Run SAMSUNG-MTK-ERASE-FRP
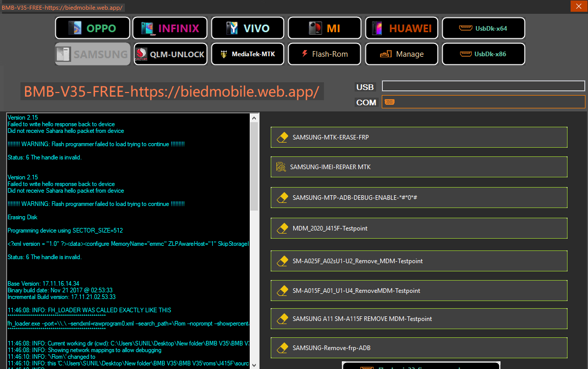This screenshot has height=369, width=588. 419,137
